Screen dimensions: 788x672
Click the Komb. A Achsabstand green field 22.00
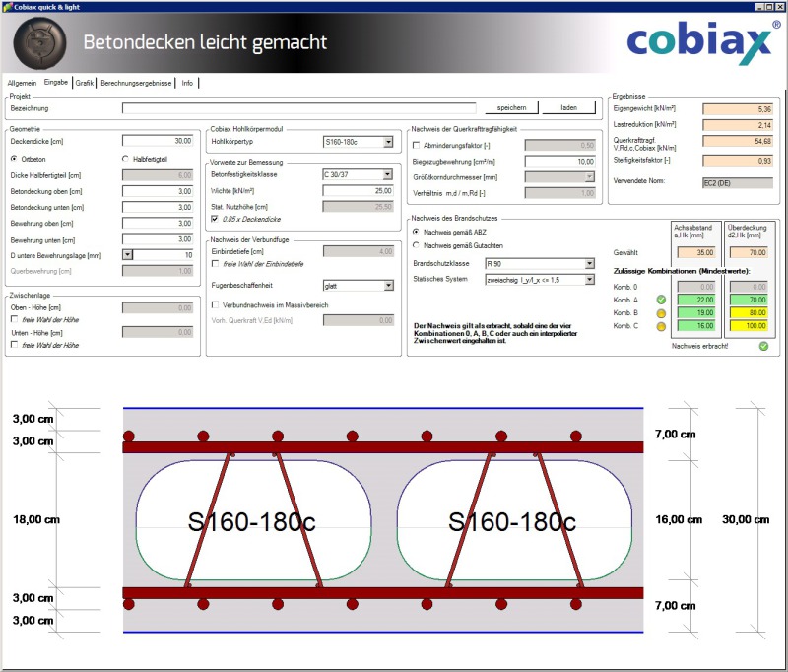point(696,300)
